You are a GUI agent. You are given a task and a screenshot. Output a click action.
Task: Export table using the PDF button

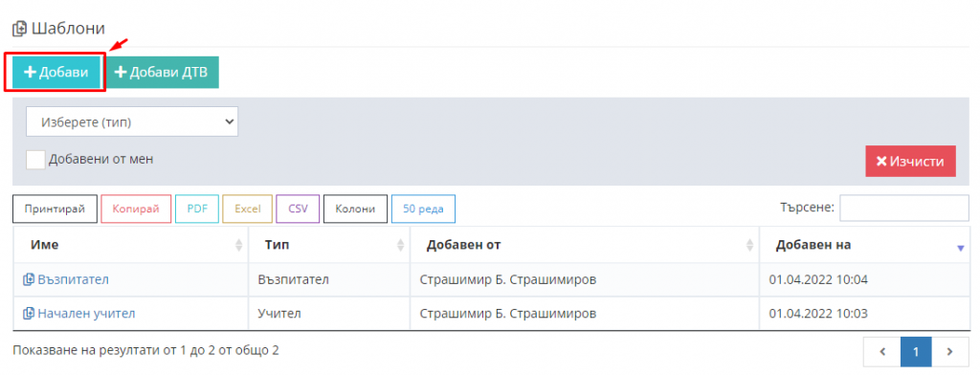[x=197, y=209]
